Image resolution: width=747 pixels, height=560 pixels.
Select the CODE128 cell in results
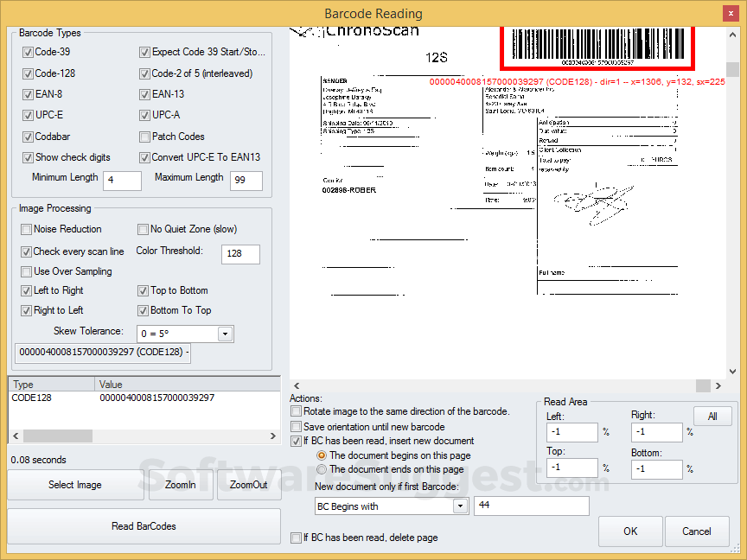point(31,398)
